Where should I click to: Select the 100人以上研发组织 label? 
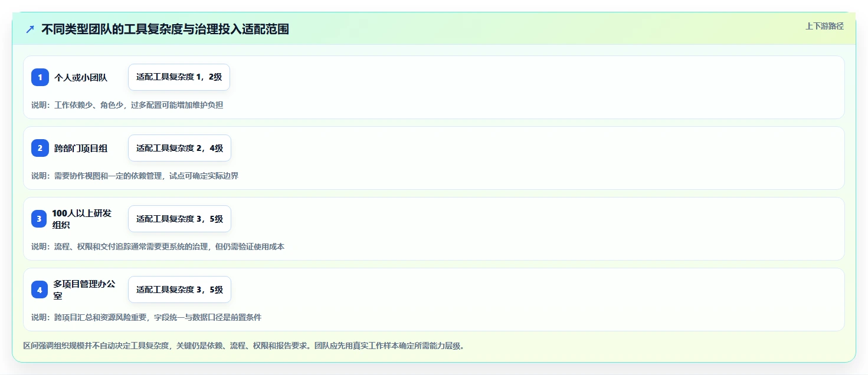(82, 219)
